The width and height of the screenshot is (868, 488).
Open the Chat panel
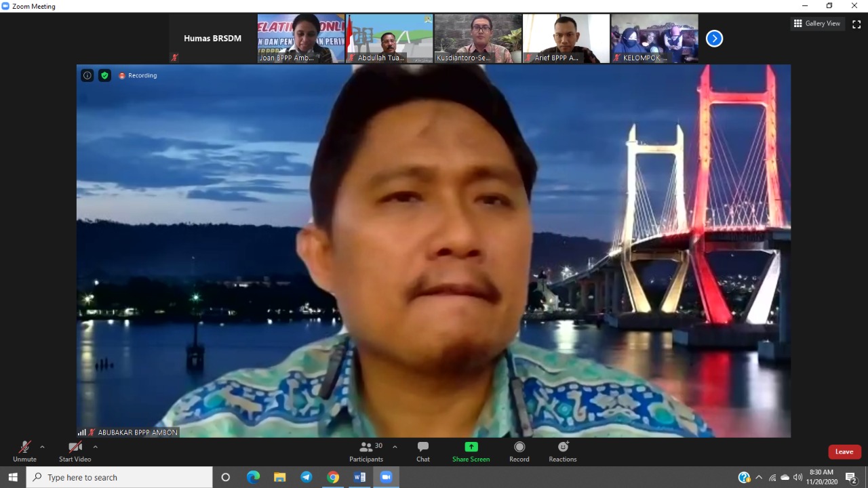pyautogui.click(x=423, y=451)
